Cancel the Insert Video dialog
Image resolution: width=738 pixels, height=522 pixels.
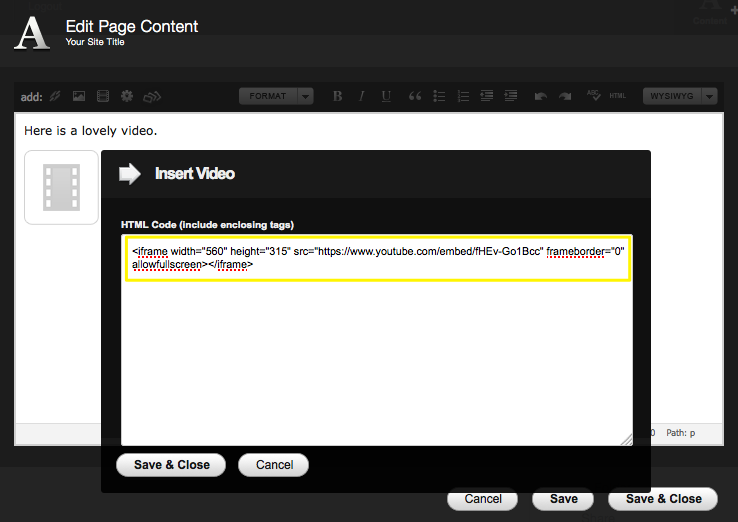[274, 465]
